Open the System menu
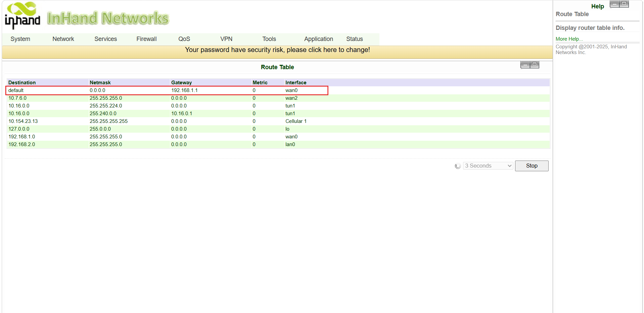This screenshot has width=644, height=313. click(20, 39)
